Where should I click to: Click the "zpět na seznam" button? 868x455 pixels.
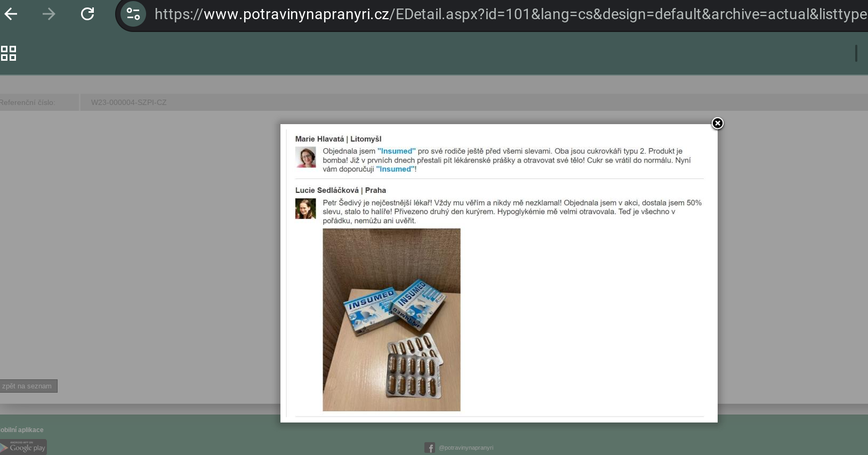tap(27, 386)
